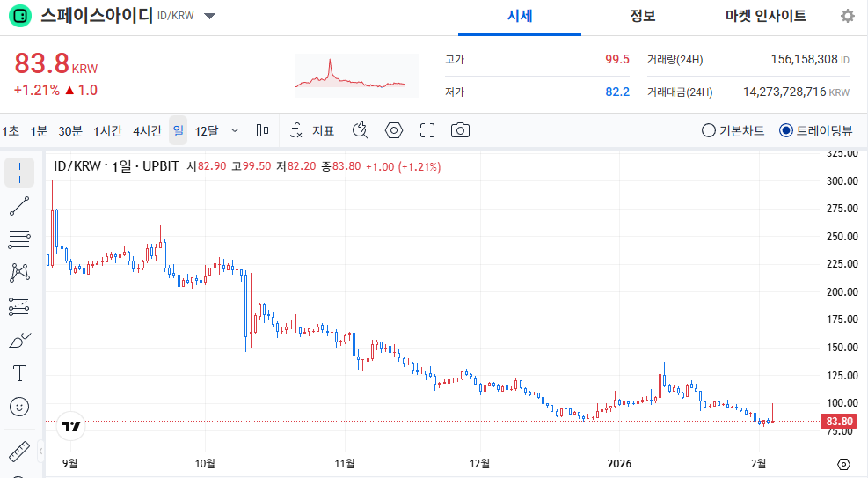Expand the market pair dropdown arrow
The image size is (868, 478).
click(x=209, y=16)
